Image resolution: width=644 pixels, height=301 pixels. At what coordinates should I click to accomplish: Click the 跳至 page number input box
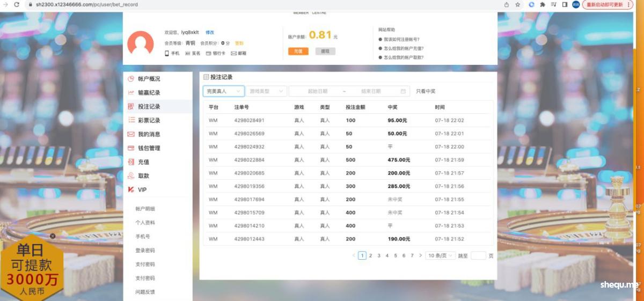tap(478, 256)
